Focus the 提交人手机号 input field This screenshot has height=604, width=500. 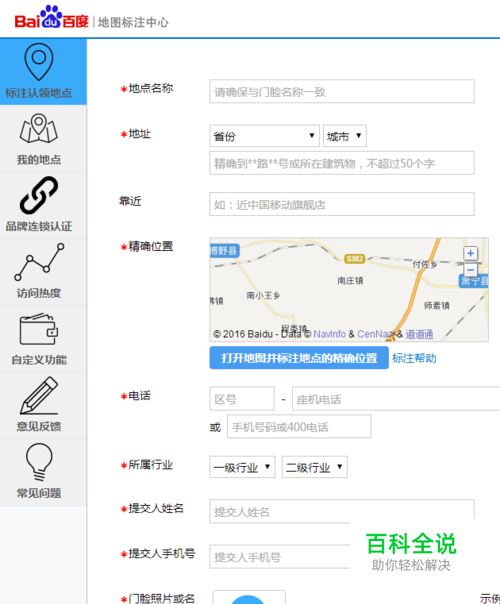pos(280,557)
